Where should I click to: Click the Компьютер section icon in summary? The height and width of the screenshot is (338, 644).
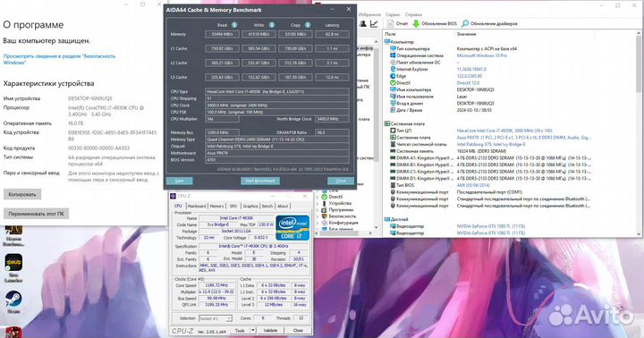(x=387, y=41)
